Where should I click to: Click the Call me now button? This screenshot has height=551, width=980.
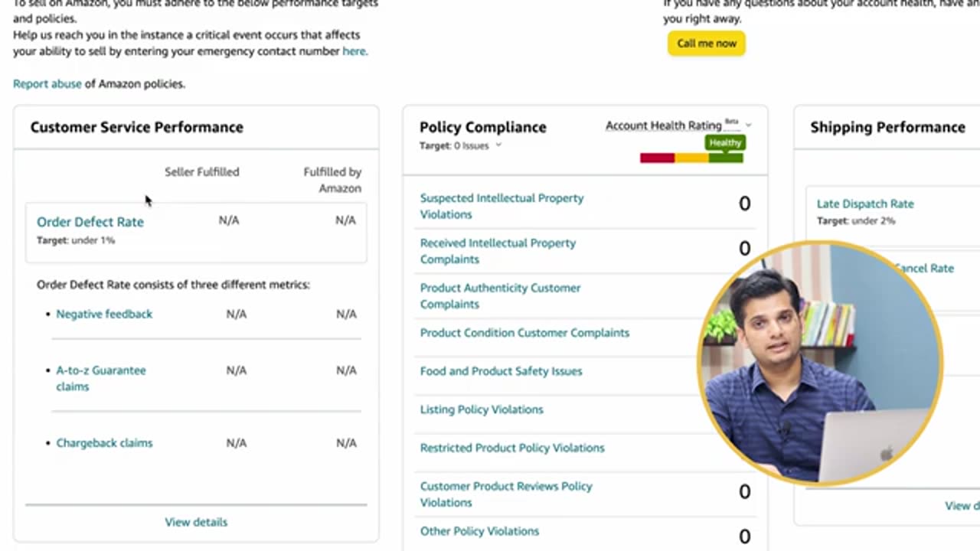706,44
